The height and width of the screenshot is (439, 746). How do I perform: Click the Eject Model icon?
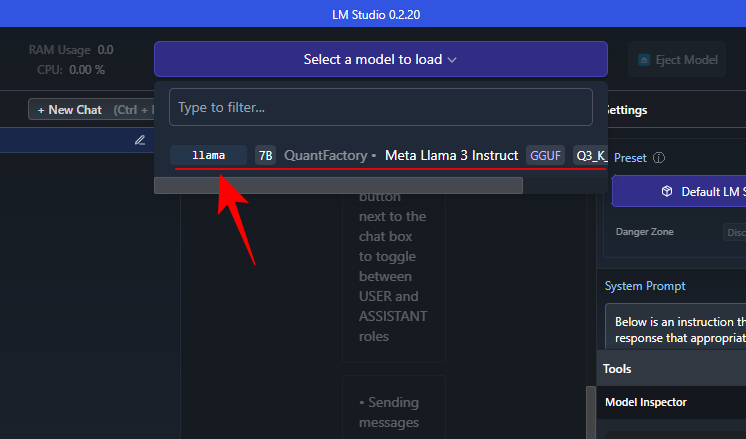tap(644, 60)
